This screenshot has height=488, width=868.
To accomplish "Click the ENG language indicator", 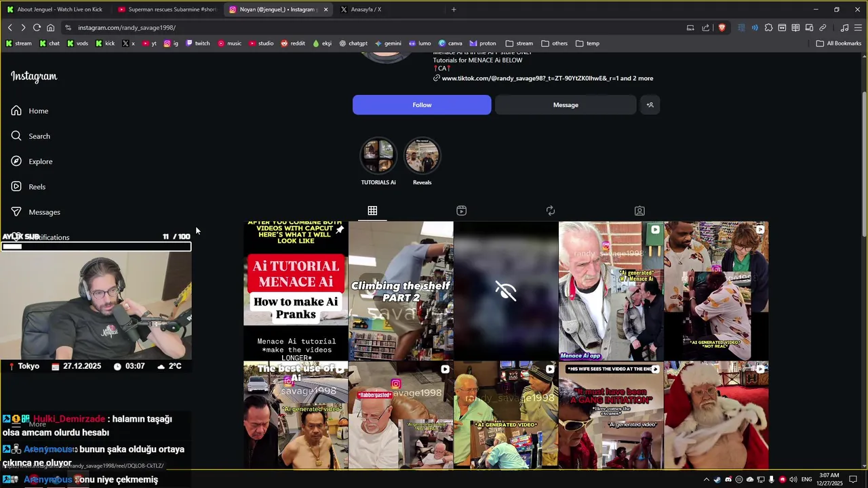I will tap(806, 480).
